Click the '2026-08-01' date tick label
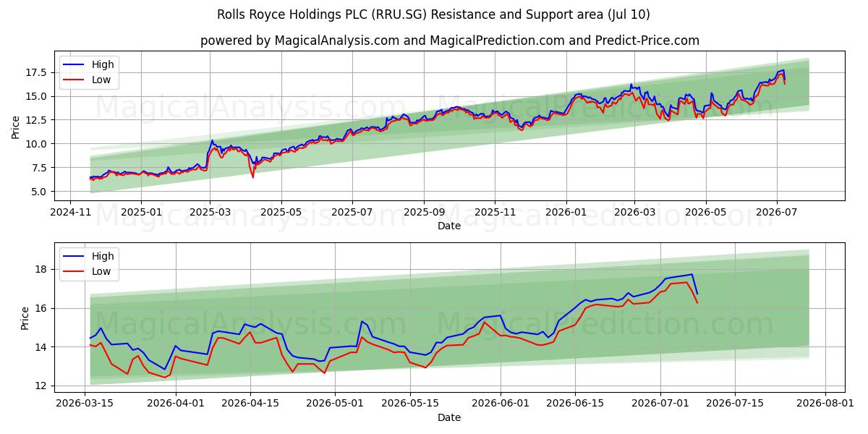 825,404
